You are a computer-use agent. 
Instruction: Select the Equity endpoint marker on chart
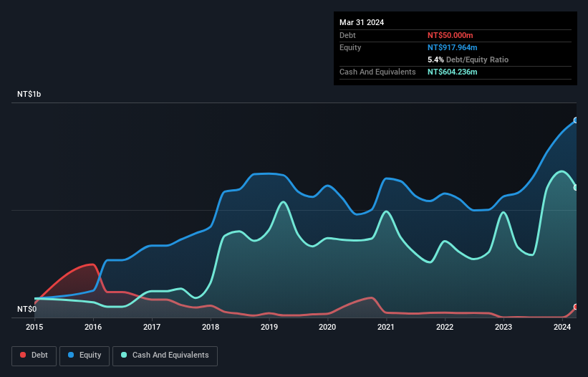coord(576,120)
